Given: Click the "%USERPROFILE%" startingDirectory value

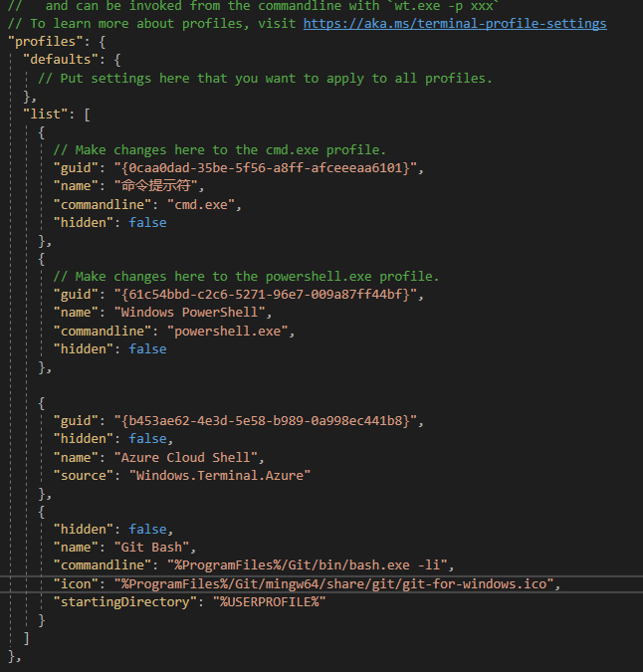Looking at the screenshot, I should click(269, 601).
